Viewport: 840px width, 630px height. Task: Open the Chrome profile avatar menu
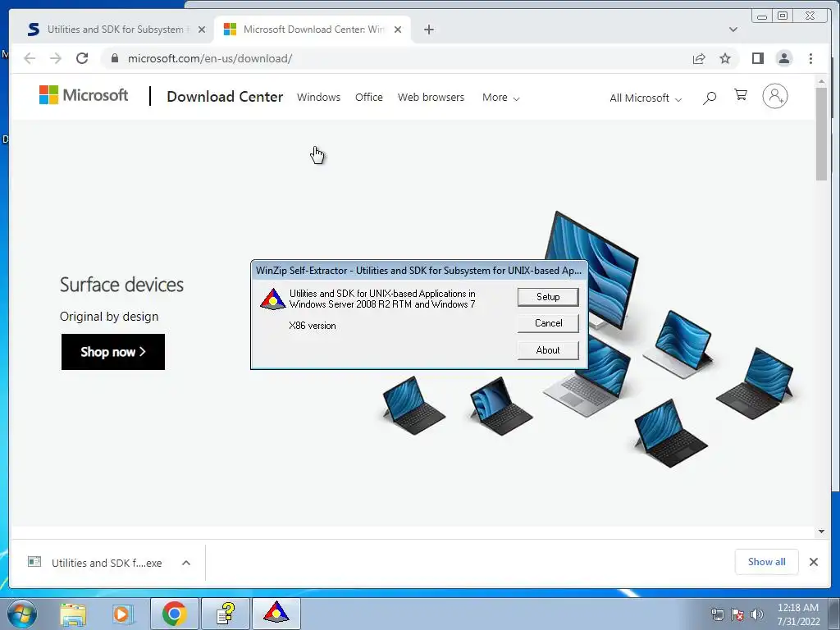point(783,58)
